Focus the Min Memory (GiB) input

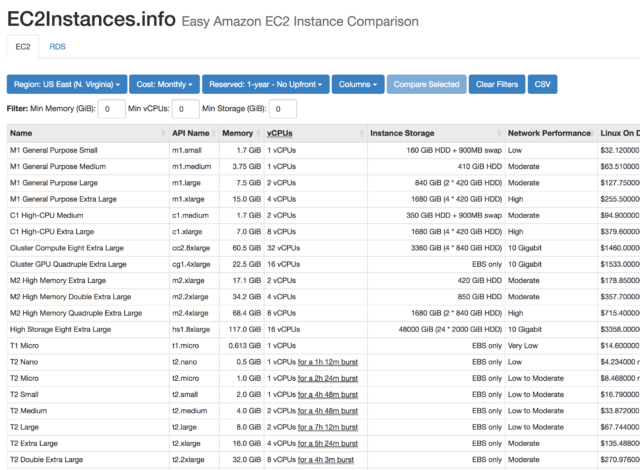point(111,108)
